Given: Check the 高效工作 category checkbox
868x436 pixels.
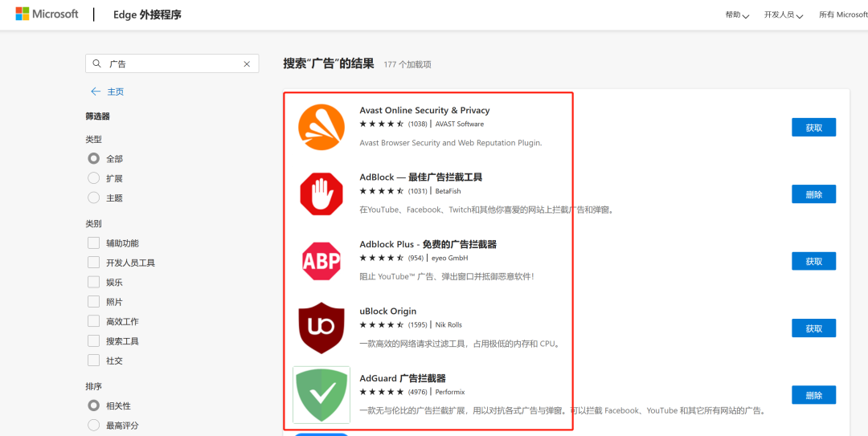Looking at the screenshot, I should coord(93,321).
